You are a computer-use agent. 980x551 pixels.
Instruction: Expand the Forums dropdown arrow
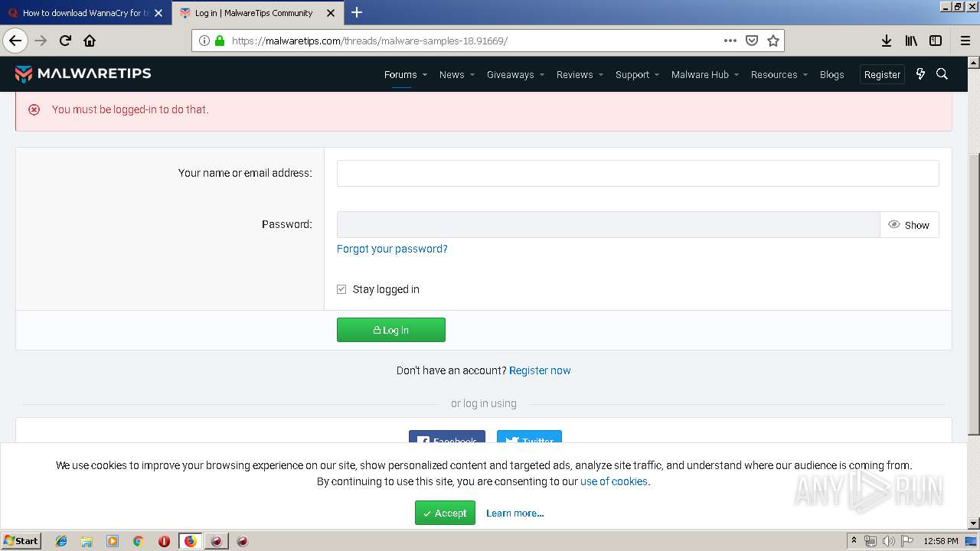(x=424, y=75)
